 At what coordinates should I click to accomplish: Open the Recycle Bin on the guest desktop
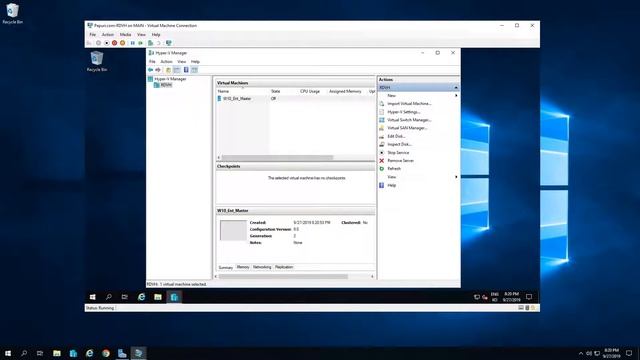tap(97, 61)
